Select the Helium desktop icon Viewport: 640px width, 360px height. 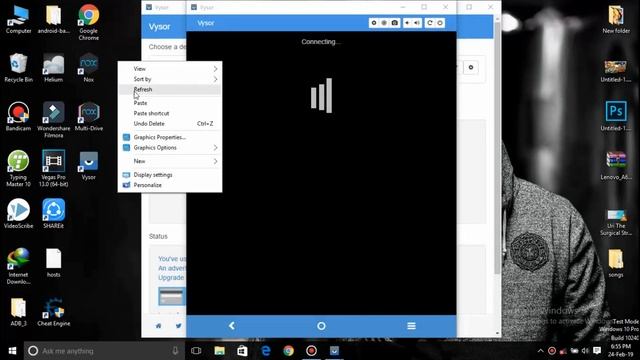pyautogui.click(x=53, y=68)
